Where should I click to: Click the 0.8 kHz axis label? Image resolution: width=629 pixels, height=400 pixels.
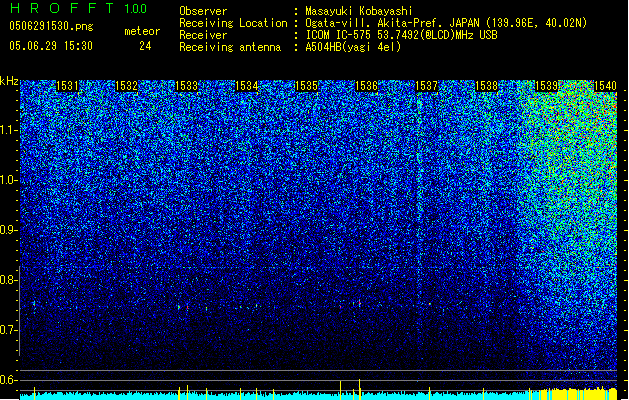[9, 280]
